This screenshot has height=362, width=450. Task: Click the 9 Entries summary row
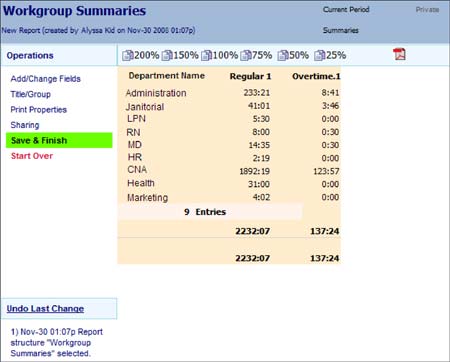[210, 212]
